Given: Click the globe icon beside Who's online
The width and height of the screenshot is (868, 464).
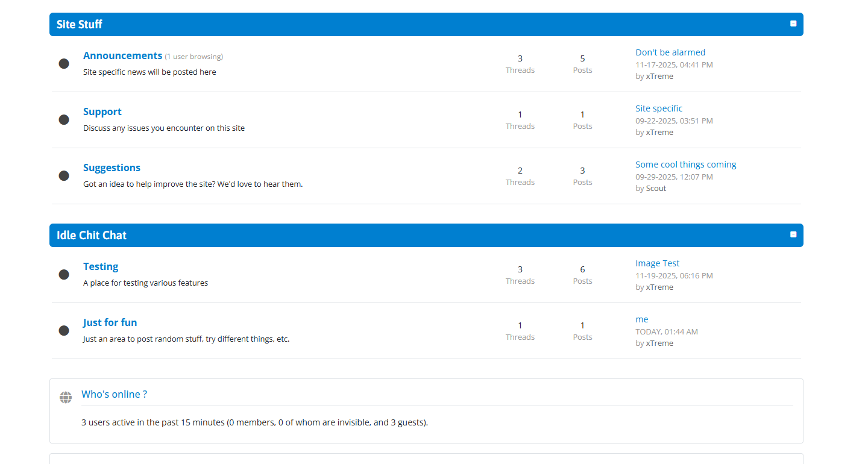Looking at the screenshot, I should 66,398.
